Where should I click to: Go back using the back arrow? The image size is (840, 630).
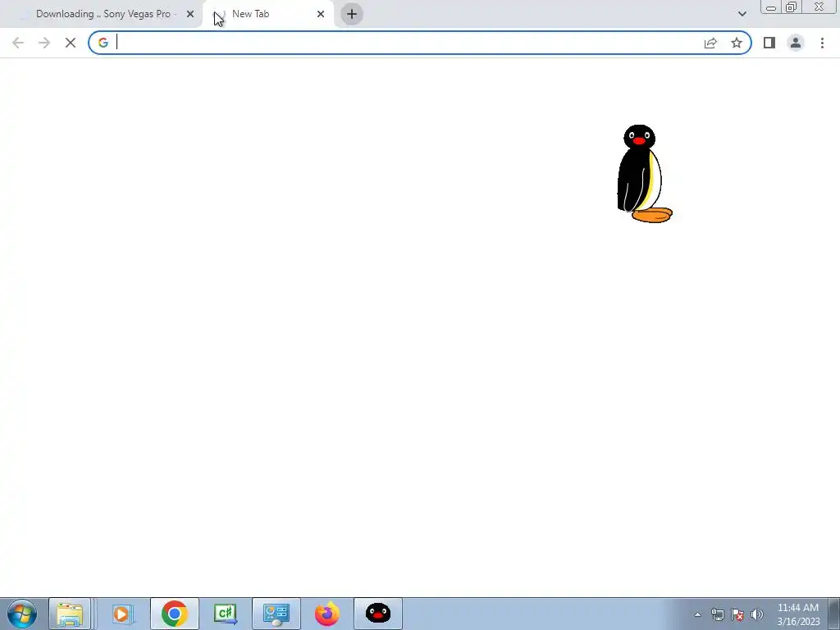coord(18,43)
